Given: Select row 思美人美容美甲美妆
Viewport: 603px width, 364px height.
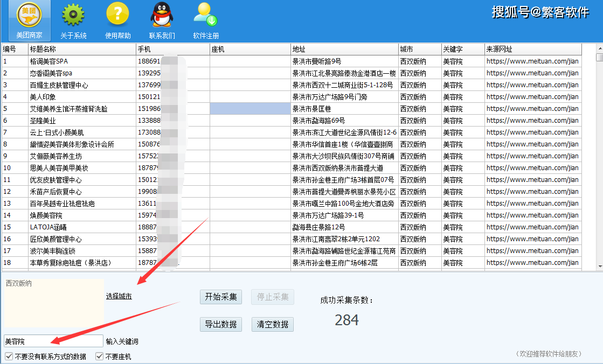Looking at the screenshot, I should [x=292, y=168].
